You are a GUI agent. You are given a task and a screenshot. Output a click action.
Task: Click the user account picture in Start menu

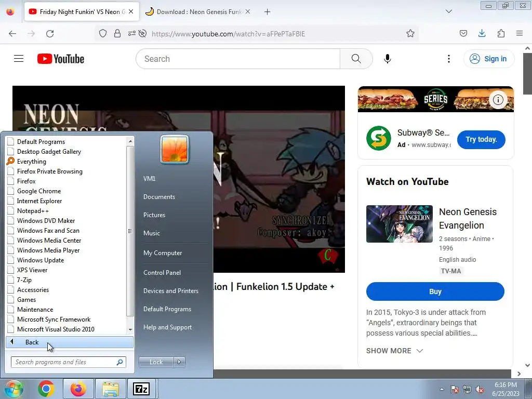click(175, 149)
